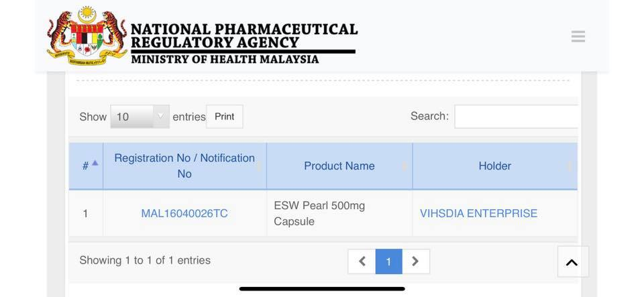Sort by Registration No / Notification No header
644x297 pixels.
click(184, 166)
